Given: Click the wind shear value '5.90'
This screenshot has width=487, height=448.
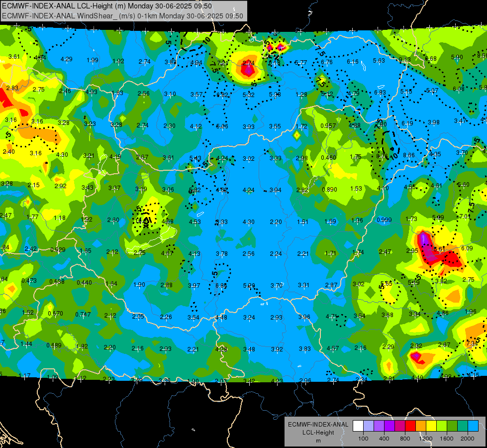Looking at the screenshot, I should click(457, 57).
